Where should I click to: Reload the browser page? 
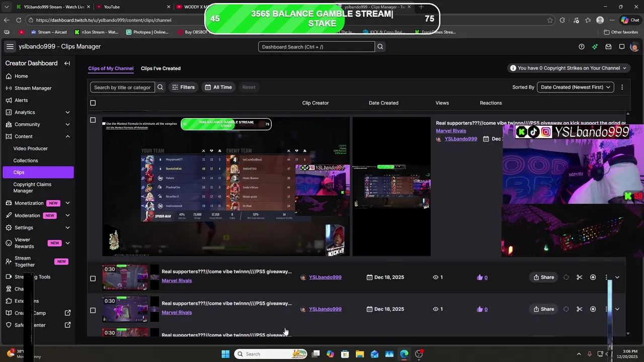[19, 20]
